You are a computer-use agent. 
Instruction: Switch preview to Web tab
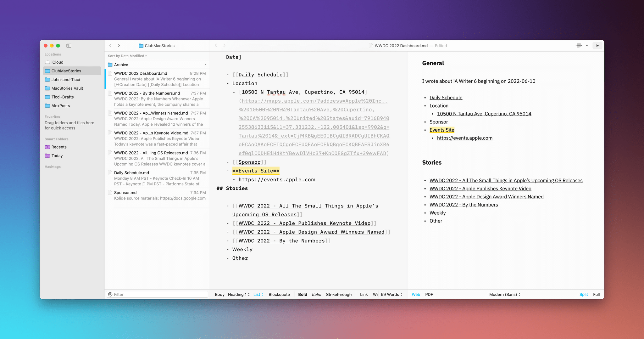tap(416, 295)
